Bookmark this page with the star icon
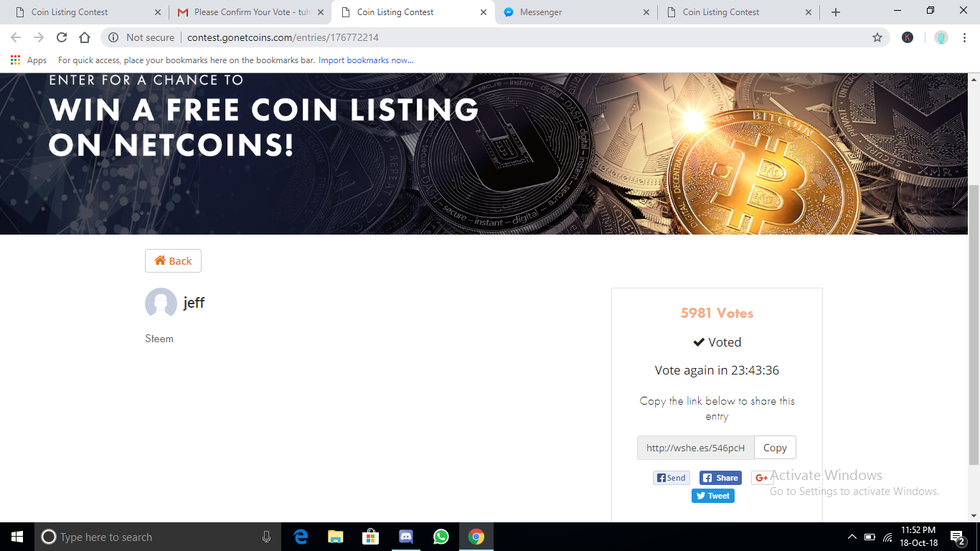The image size is (980, 551). click(877, 37)
